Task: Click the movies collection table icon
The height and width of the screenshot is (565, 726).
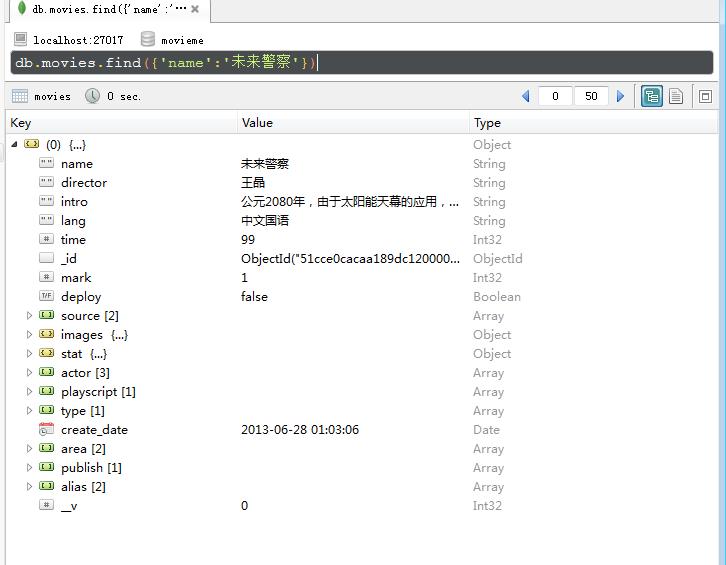Action: tap(19, 96)
